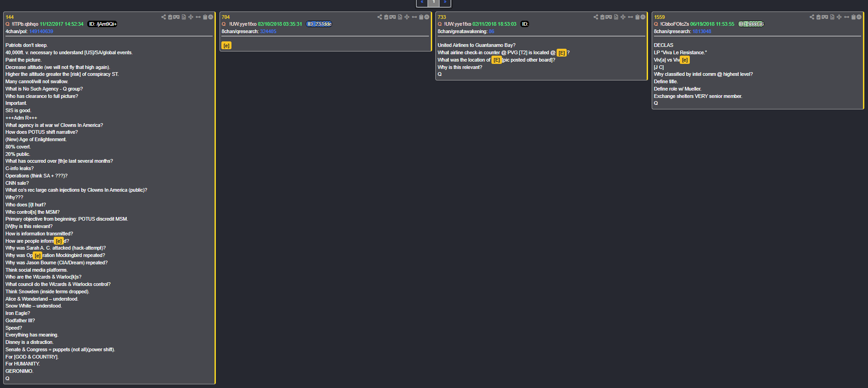This screenshot has width=868, height=388.
Task: Click the clipboard icon on post 733
Action: coord(638,17)
